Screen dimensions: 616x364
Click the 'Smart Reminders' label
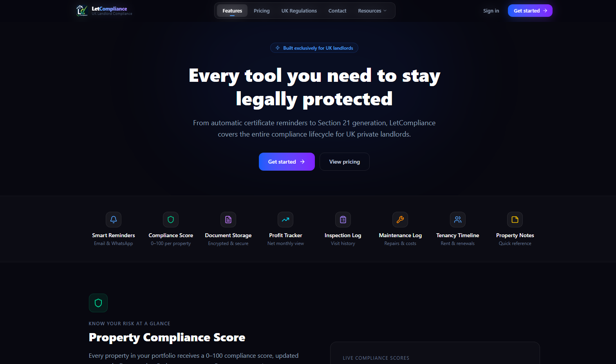click(114, 235)
